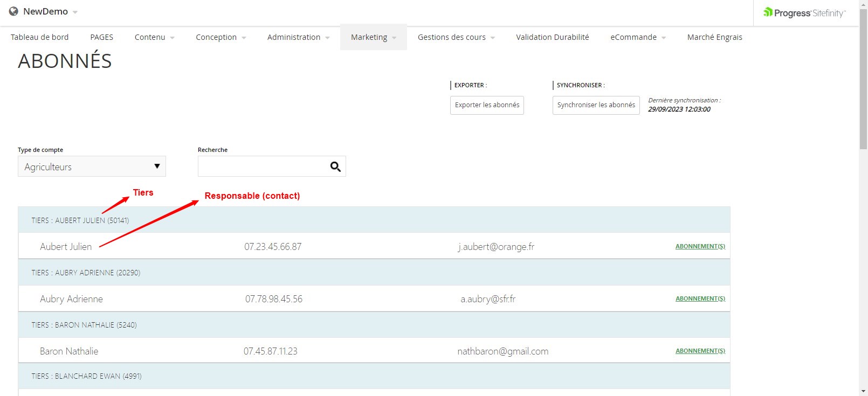View Aubert Julien's ABONNEMENT(S) link
This screenshot has width=868, height=396.
pyautogui.click(x=700, y=246)
